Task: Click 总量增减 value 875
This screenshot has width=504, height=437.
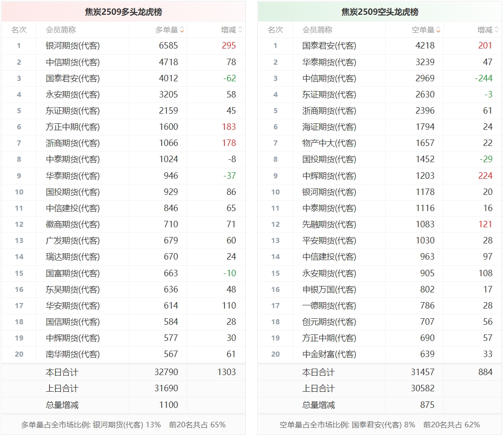Action: (x=427, y=405)
